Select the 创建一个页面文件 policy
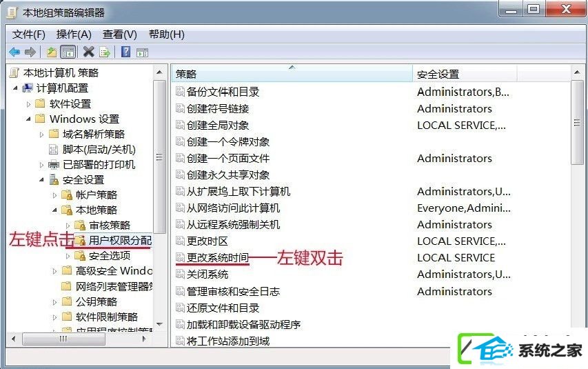The height and width of the screenshot is (369, 588). (x=228, y=158)
